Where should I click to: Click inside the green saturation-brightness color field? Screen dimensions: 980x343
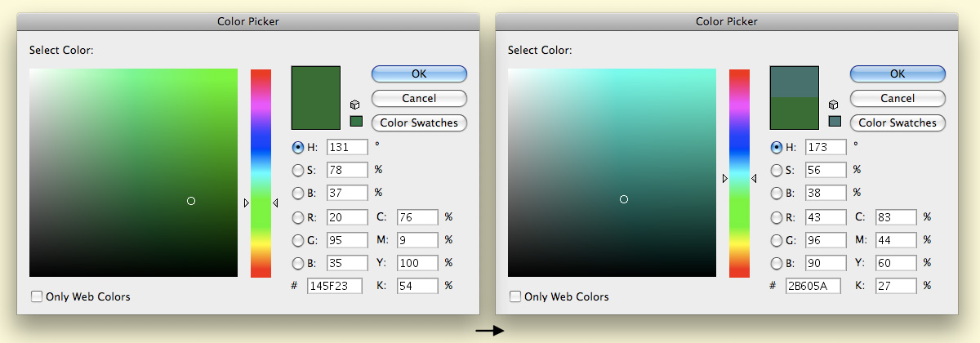[133, 173]
